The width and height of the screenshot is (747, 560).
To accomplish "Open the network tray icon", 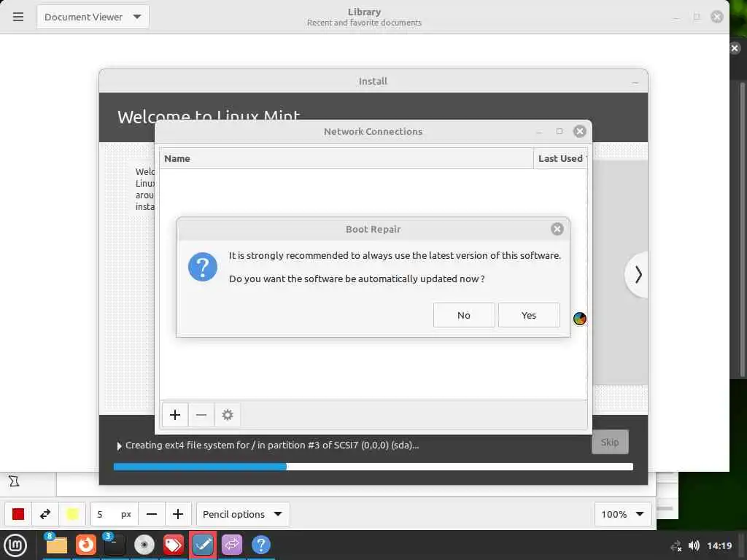I will point(676,546).
